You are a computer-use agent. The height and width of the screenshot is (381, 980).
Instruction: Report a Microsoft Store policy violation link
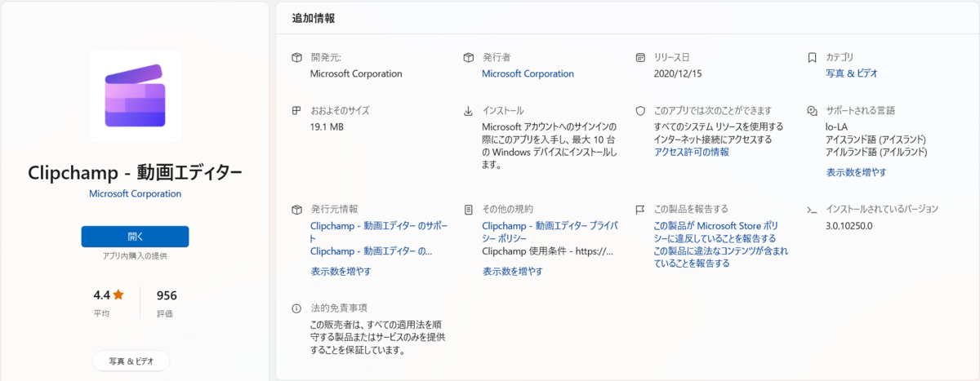[716, 232]
